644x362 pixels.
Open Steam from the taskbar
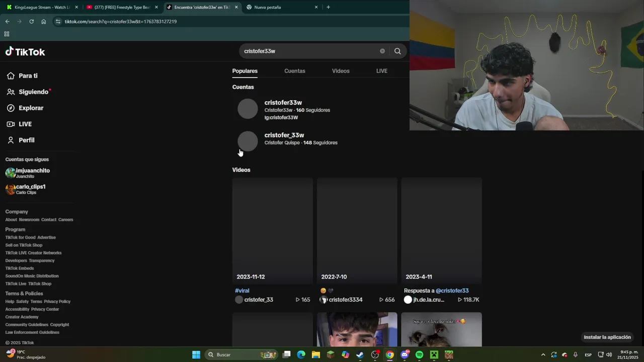point(360,354)
